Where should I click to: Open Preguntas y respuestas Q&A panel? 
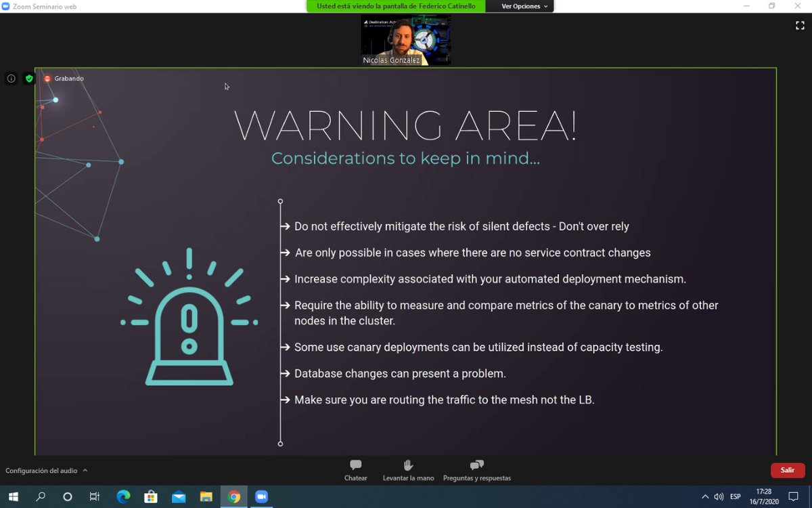point(477,470)
